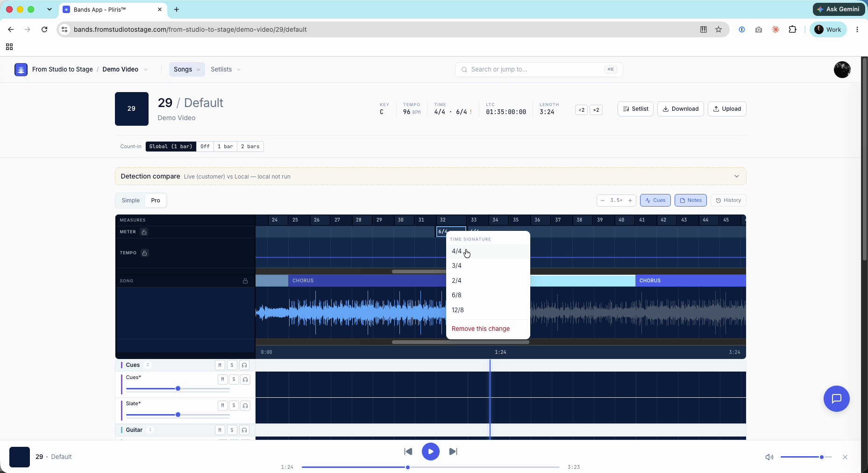Click headphones icon on Cues* track

pyautogui.click(x=245, y=380)
